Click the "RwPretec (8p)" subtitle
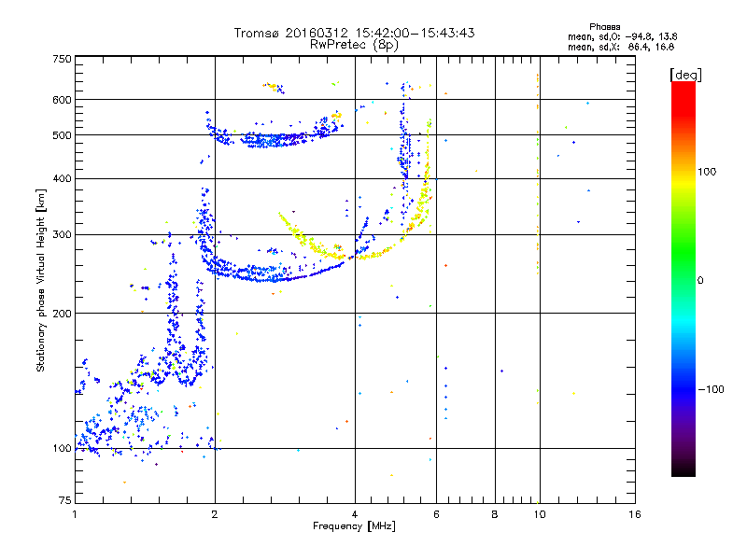Viewport: 747px width, 560px height. tap(354, 45)
